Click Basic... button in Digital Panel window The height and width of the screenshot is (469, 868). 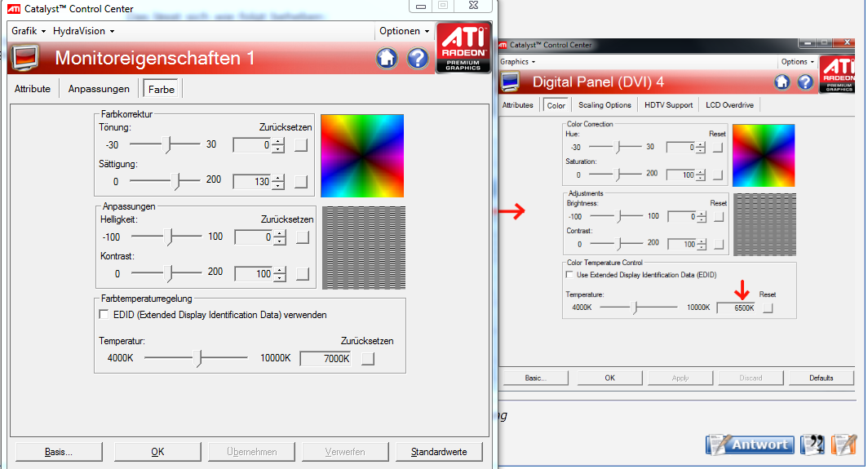535,378
